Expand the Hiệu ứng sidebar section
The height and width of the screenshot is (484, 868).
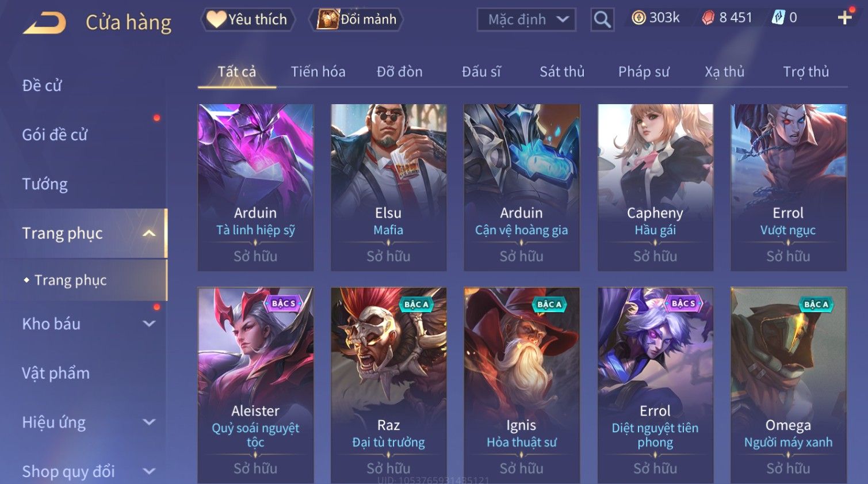149,422
